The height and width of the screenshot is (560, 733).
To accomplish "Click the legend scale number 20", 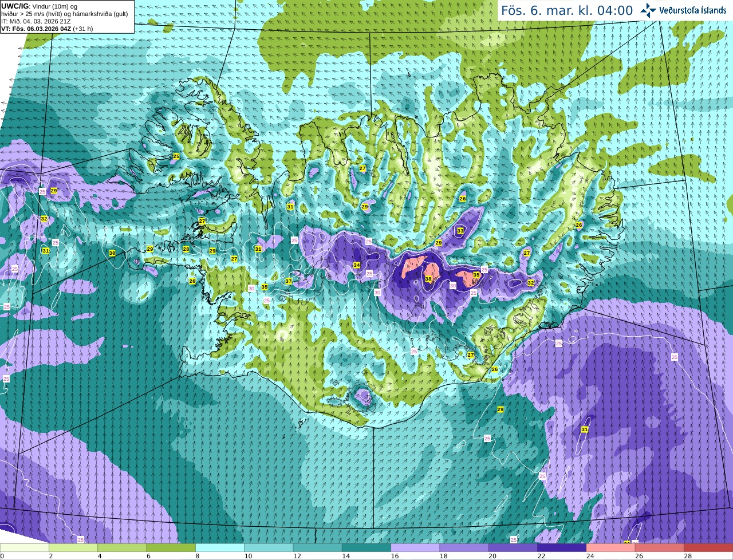I will tap(491, 556).
